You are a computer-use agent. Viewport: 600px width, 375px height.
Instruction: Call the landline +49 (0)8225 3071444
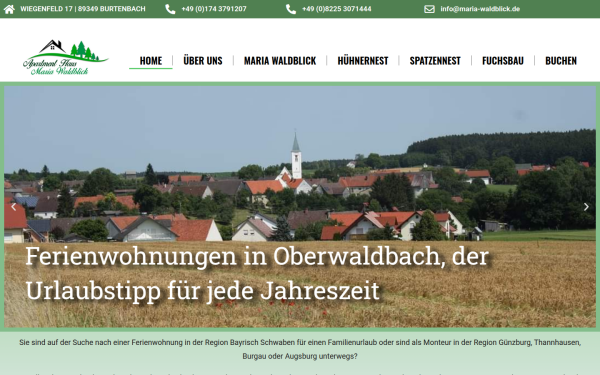pyautogui.click(x=337, y=9)
